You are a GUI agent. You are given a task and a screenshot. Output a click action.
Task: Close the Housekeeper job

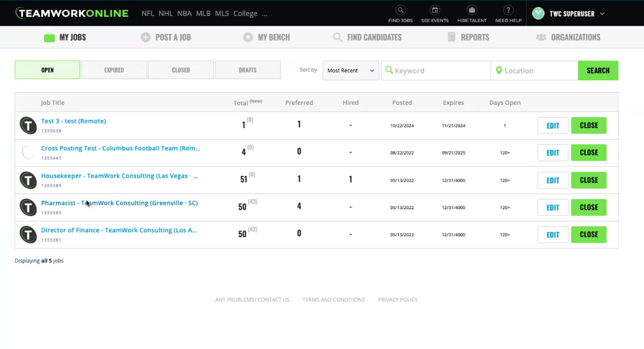589,180
